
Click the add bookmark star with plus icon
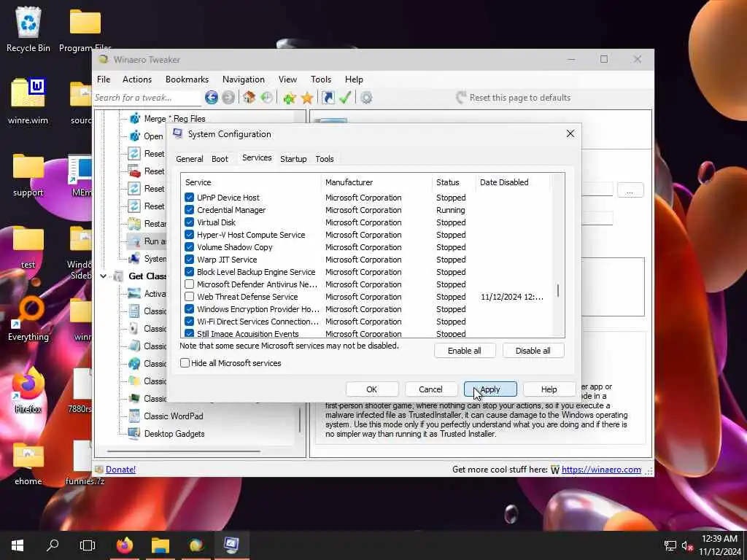pos(289,98)
